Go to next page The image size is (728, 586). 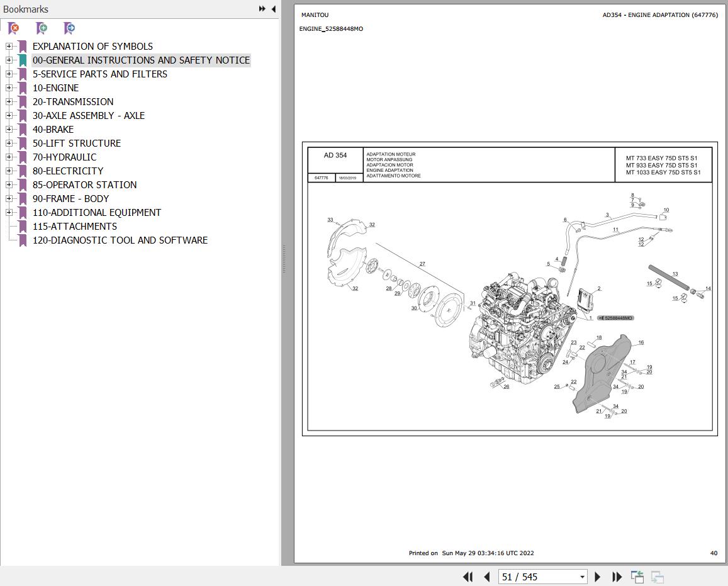point(598,577)
